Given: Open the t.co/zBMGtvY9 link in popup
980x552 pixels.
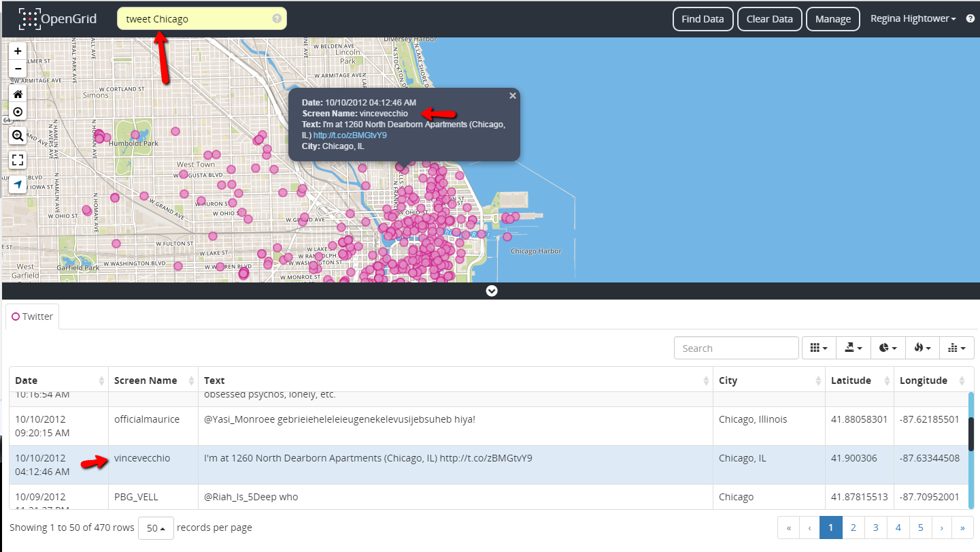Looking at the screenshot, I should coord(350,135).
